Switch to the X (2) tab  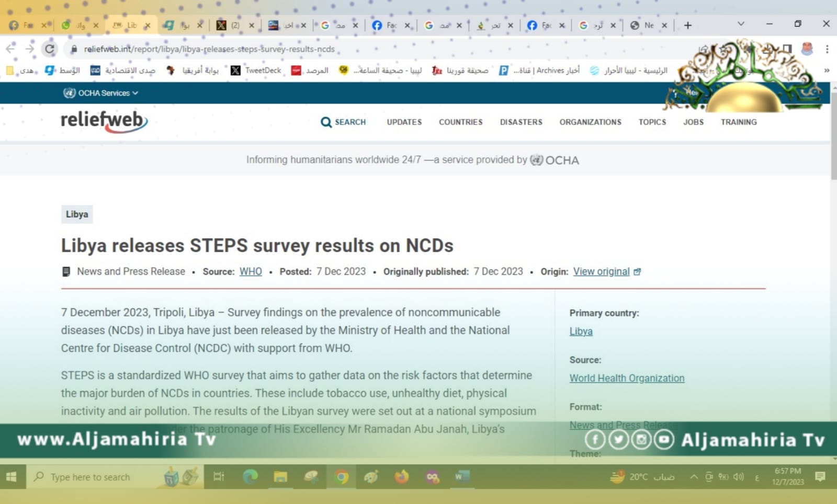point(235,25)
